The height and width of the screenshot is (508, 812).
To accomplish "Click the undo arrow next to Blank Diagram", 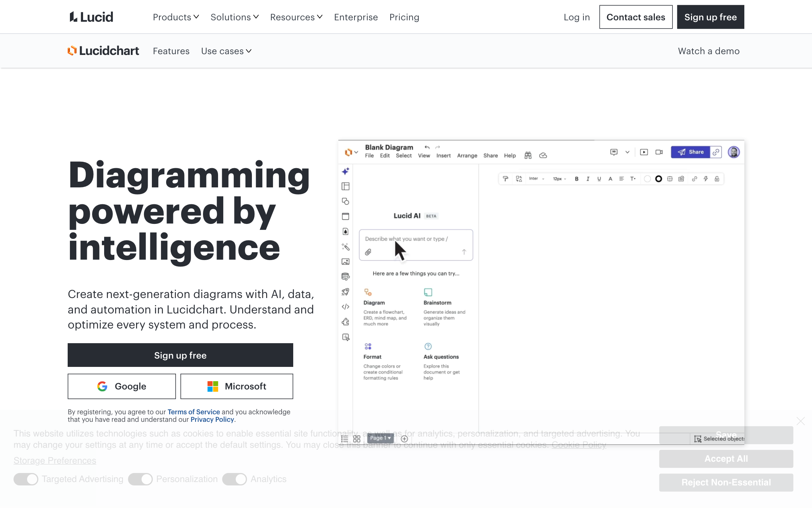I will click(427, 147).
